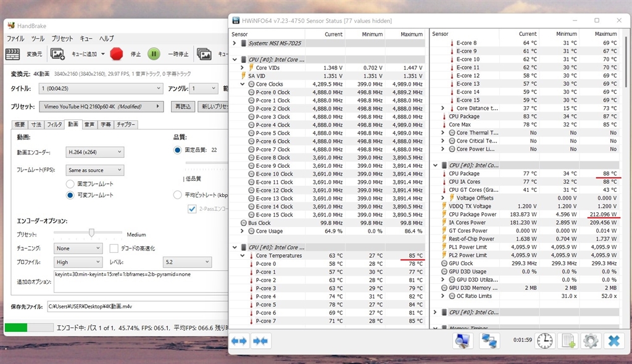Collapse the Core Clocks tree node
The width and height of the screenshot is (632, 364).
tap(242, 84)
